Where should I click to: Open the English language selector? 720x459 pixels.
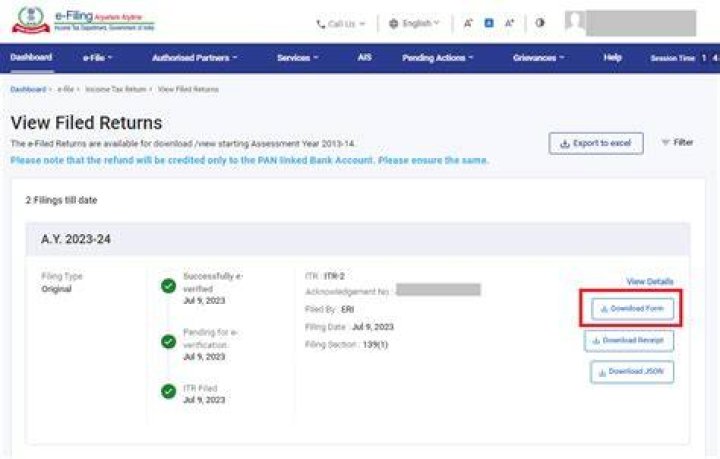(x=414, y=23)
